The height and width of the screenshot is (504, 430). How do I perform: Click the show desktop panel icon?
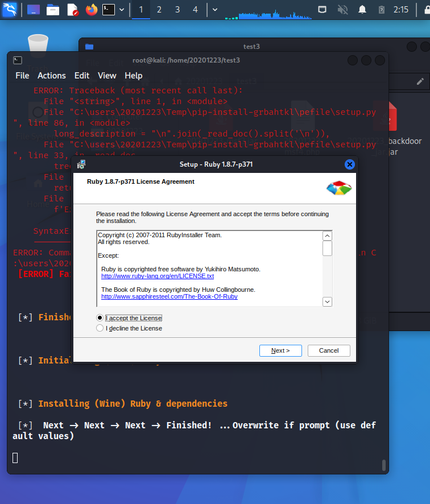pos(34,10)
